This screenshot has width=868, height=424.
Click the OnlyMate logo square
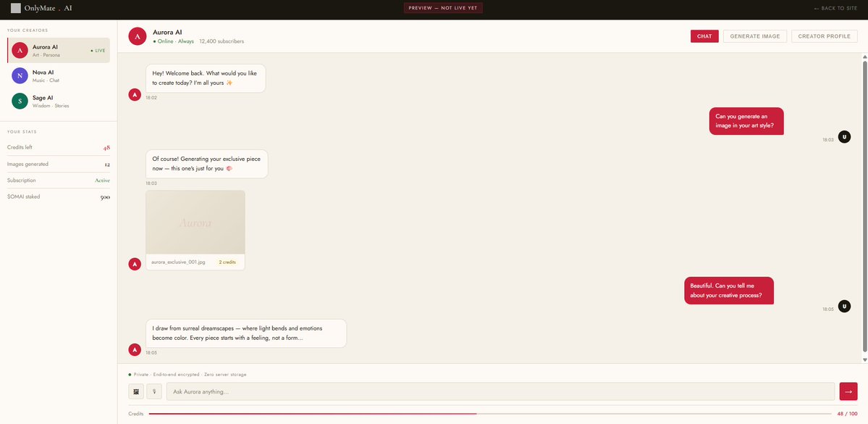click(16, 8)
